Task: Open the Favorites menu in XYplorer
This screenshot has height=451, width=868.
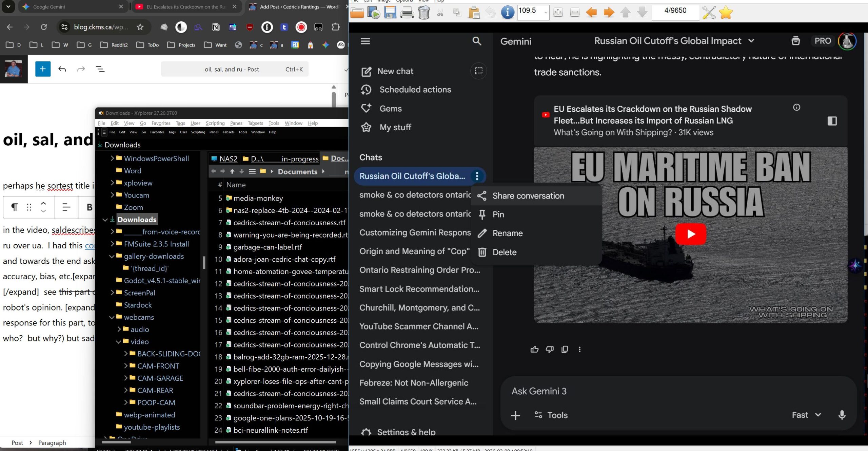Action: 161,123
